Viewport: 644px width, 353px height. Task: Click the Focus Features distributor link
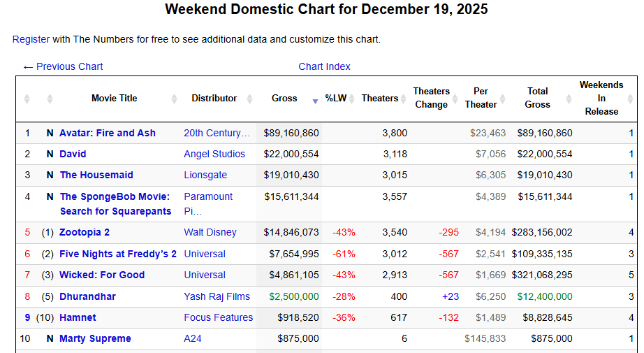tap(219, 317)
